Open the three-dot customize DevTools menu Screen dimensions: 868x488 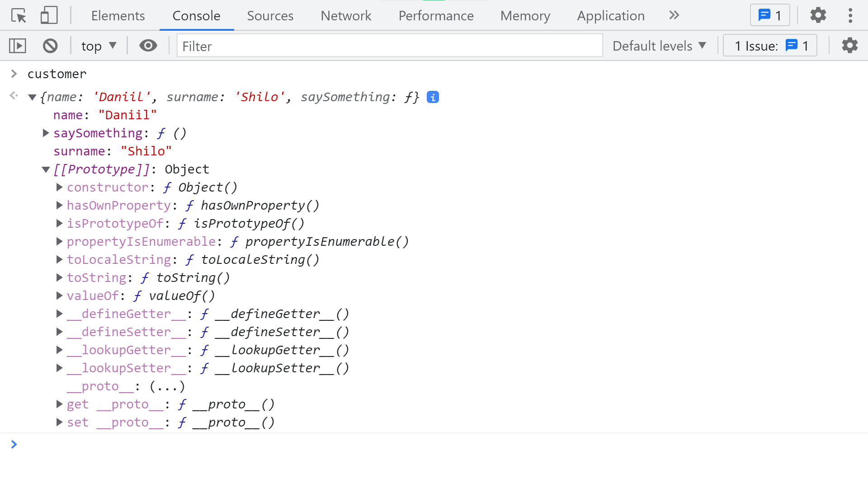point(850,16)
